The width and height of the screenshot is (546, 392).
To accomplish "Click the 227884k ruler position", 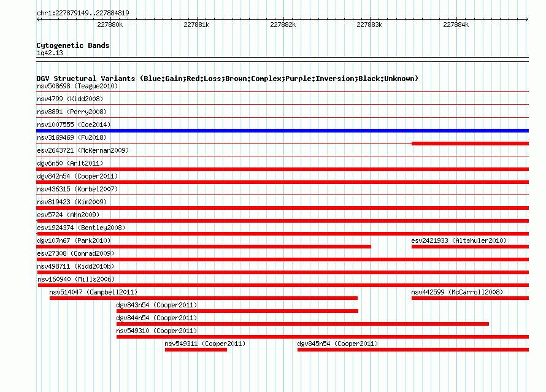I will 456,25.
